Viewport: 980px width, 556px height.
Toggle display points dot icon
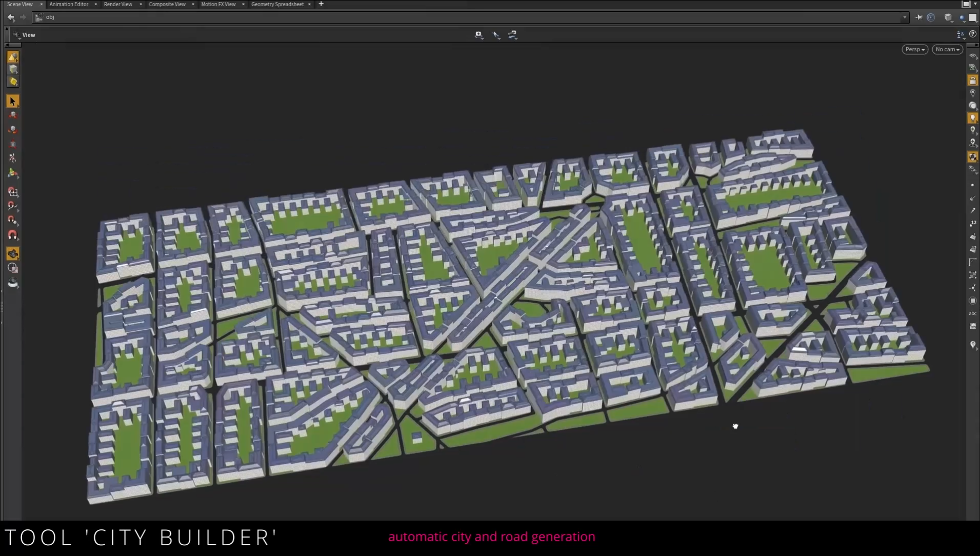(973, 185)
